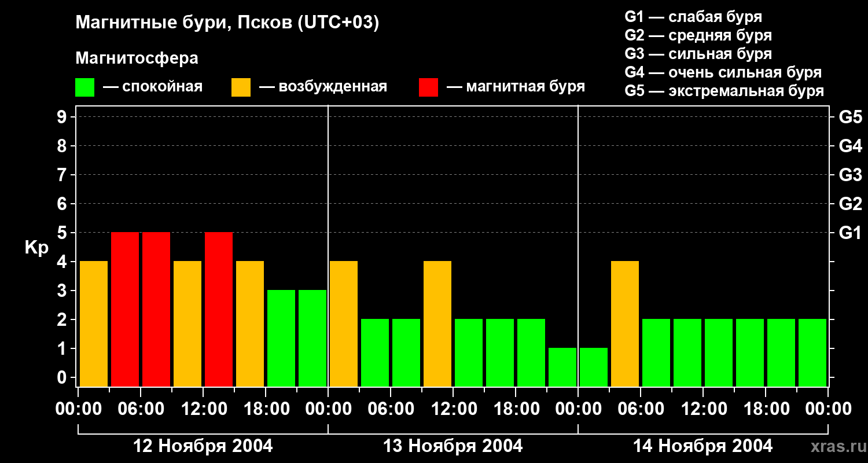Image resolution: width=868 pixels, height=463 pixels.
Task: Click the 14 November 12:00–15:00 green bar
Action: click(x=719, y=352)
